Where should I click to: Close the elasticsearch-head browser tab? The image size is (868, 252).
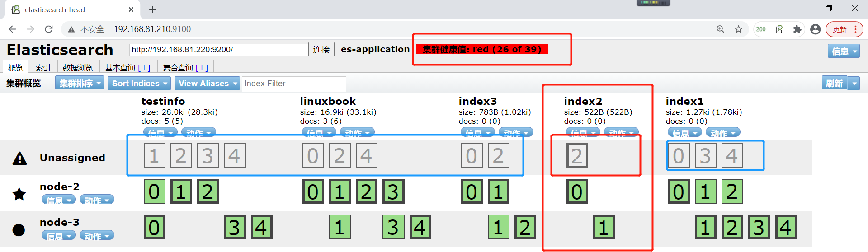pyautogui.click(x=131, y=9)
